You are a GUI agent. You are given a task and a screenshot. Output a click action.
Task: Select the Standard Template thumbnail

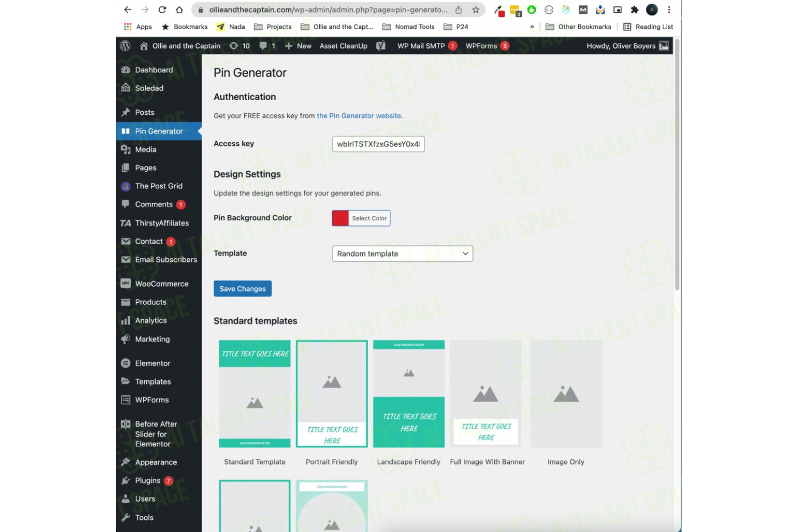coord(255,394)
